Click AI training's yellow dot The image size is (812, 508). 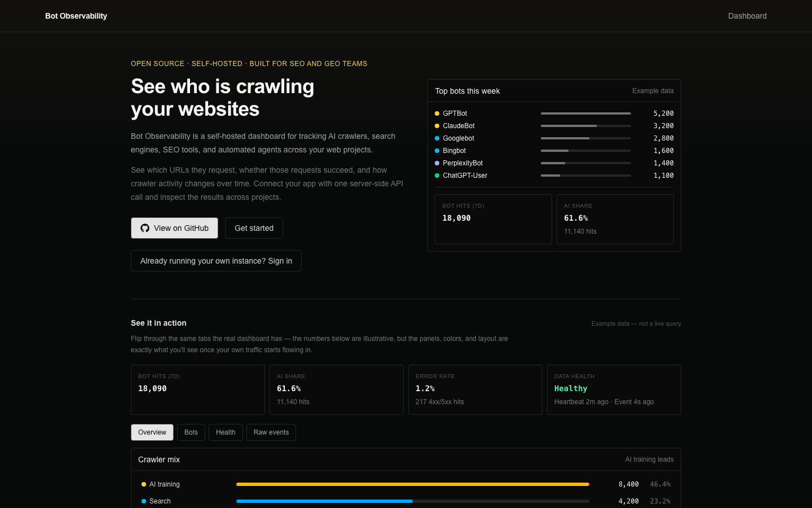pos(144,484)
